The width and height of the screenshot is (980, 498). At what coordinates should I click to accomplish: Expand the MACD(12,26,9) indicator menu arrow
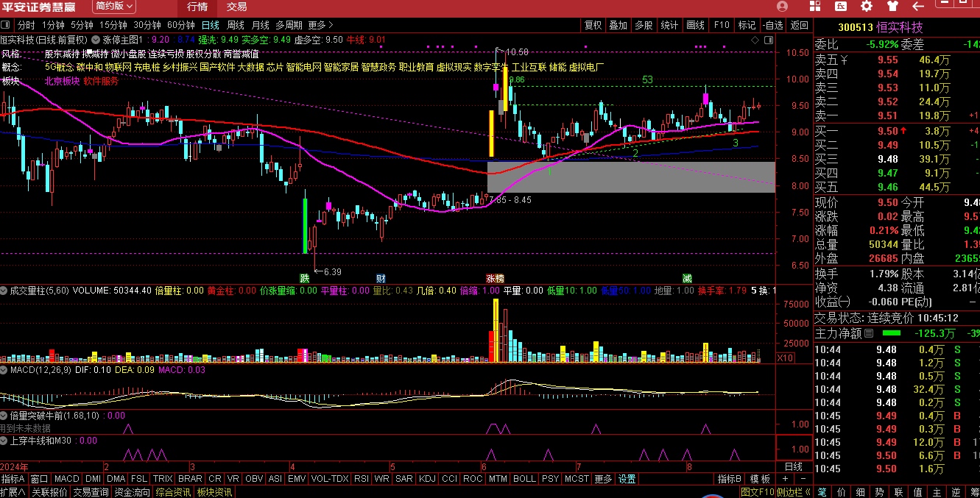click(x=4, y=369)
